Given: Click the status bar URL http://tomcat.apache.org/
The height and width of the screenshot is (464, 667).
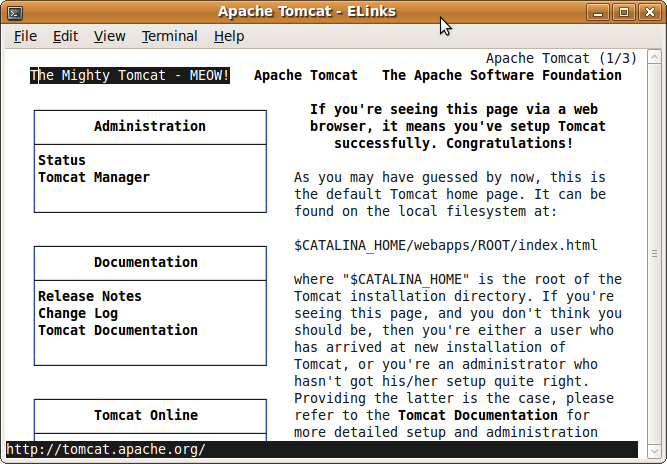Looking at the screenshot, I should pyautogui.click(x=106, y=450).
